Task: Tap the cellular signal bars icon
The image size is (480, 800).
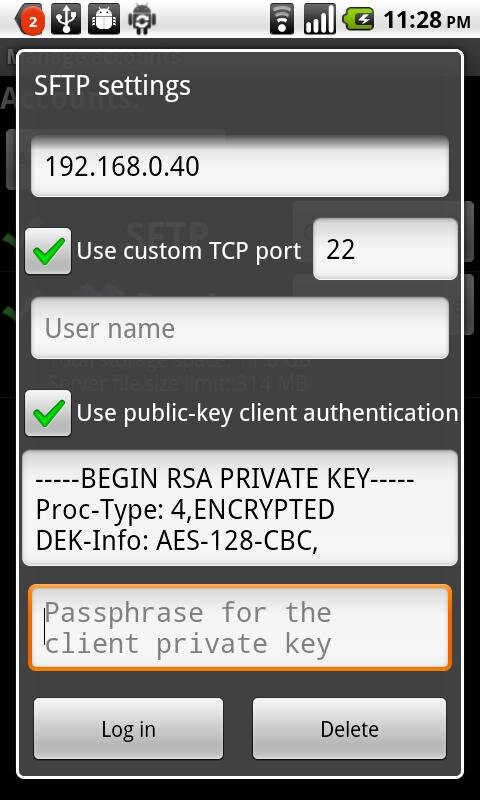Action: coord(319,20)
